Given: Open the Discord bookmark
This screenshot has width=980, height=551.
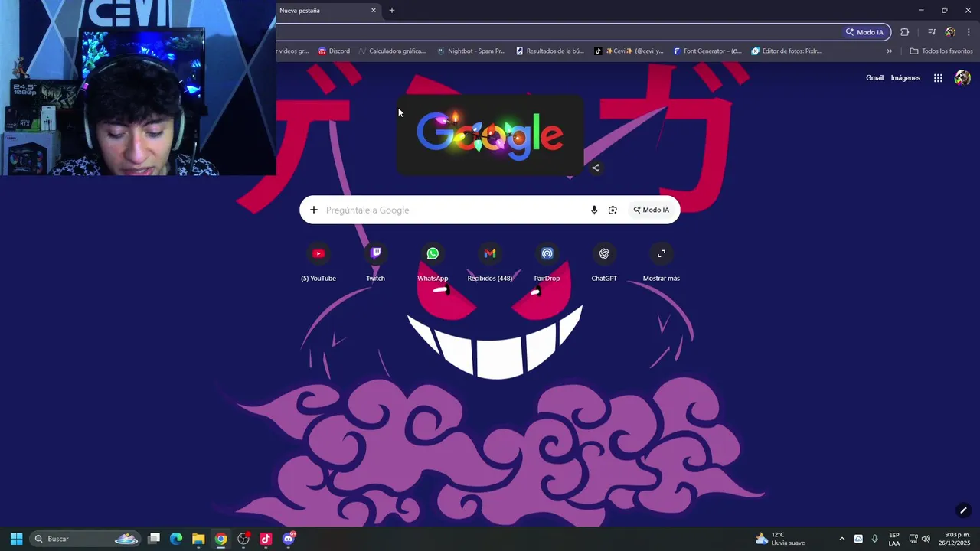Looking at the screenshot, I should tap(334, 51).
